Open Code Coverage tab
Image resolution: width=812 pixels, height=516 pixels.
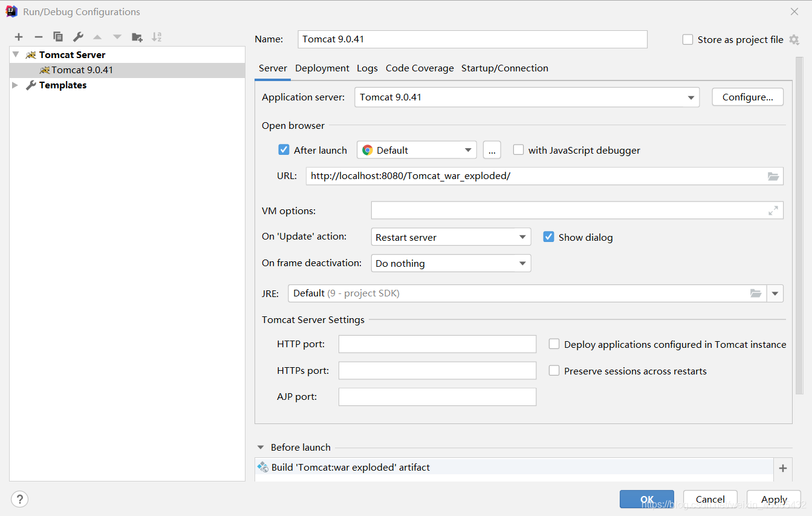(x=420, y=68)
